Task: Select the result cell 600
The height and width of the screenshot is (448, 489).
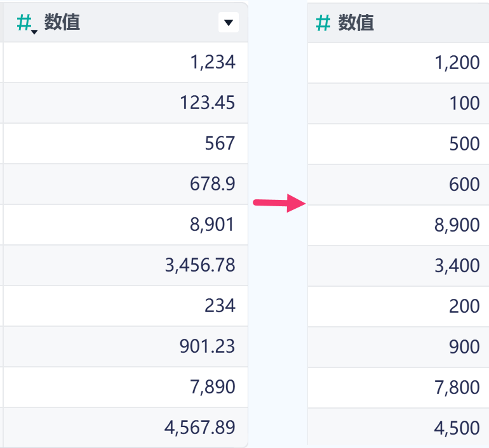Action: (398, 185)
